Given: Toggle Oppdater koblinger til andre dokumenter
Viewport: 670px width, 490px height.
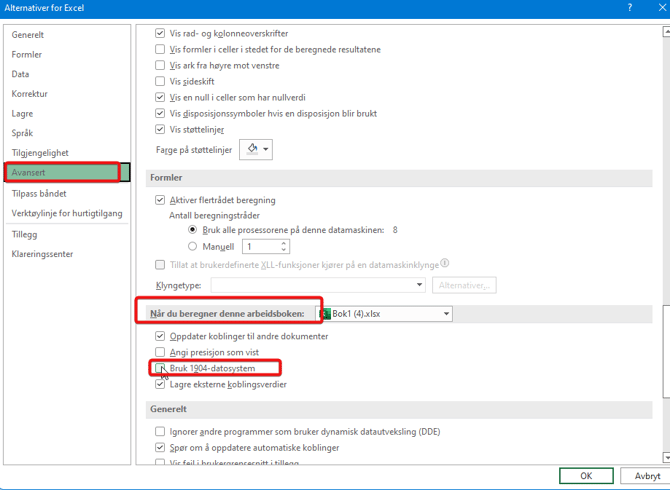Looking at the screenshot, I should coord(160,336).
